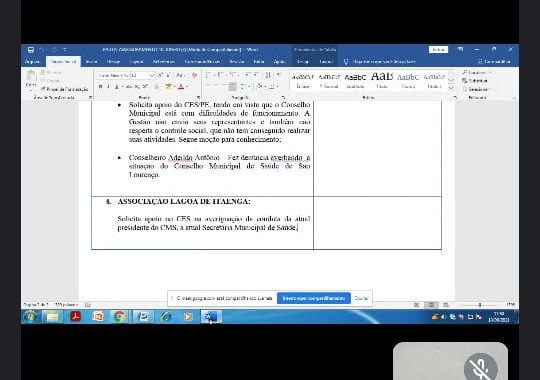Select the read mode view icon
This screenshot has height=380, width=540.
(416, 305)
